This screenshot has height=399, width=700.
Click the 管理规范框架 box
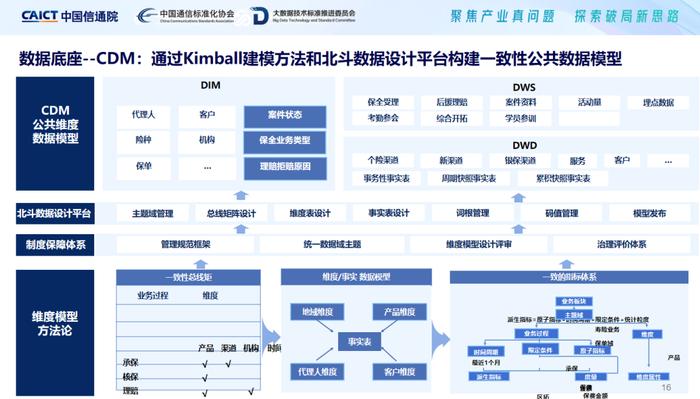(185, 244)
